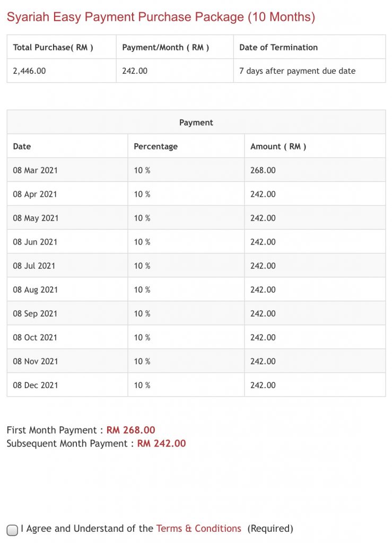
Task: Click the Amount (RM) column header
Action: point(278,146)
